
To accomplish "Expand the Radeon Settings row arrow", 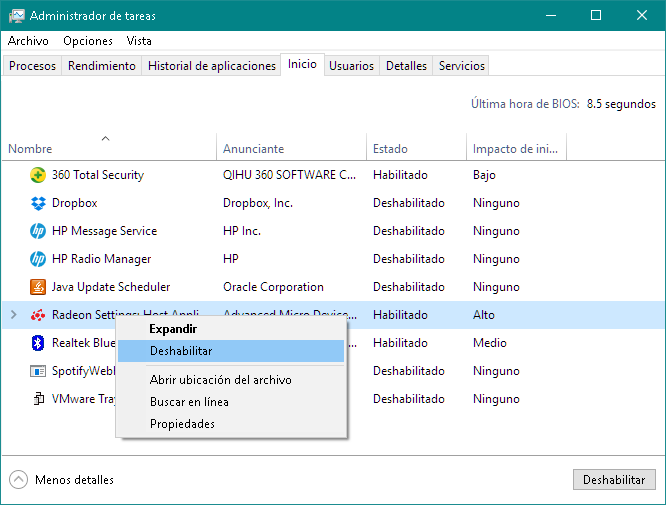I will 13,315.
